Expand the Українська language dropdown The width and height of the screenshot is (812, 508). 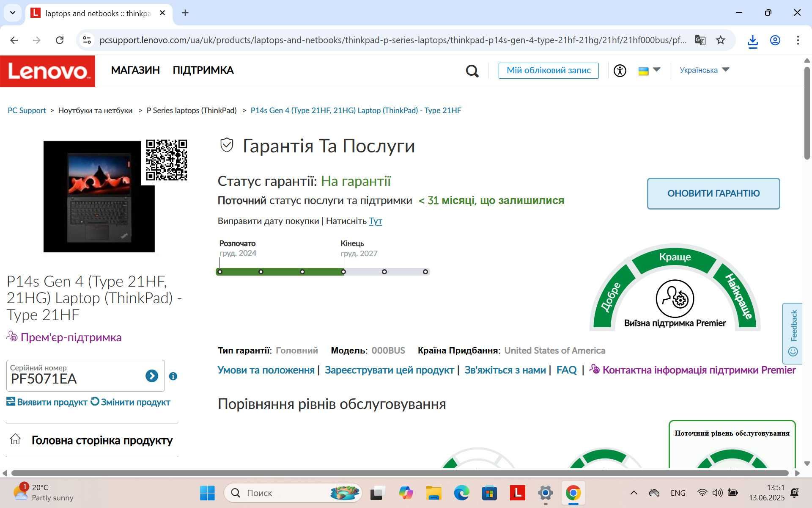pyautogui.click(x=704, y=70)
